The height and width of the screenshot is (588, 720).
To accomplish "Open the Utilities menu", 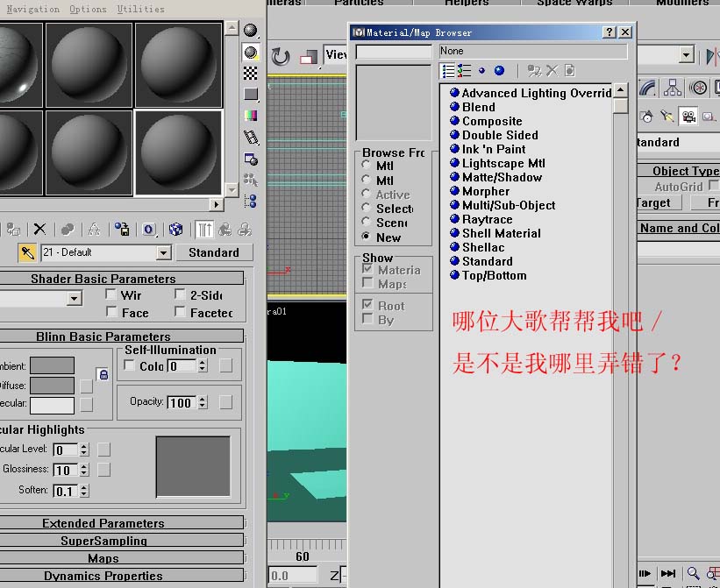I will coord(140,9).
